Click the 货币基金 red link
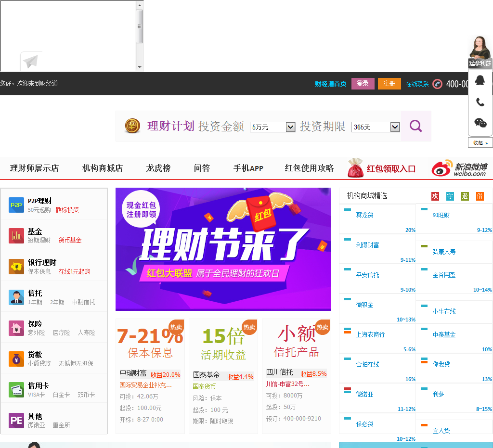Image resolution: width=493 pixels, height=448 pixels. [x=70, y=240]
